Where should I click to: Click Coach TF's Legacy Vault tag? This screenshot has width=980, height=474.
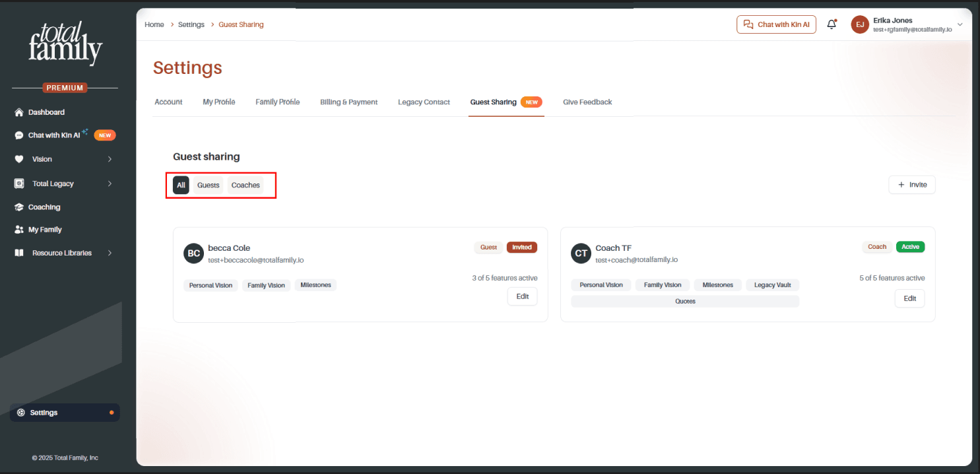[773, 285]
